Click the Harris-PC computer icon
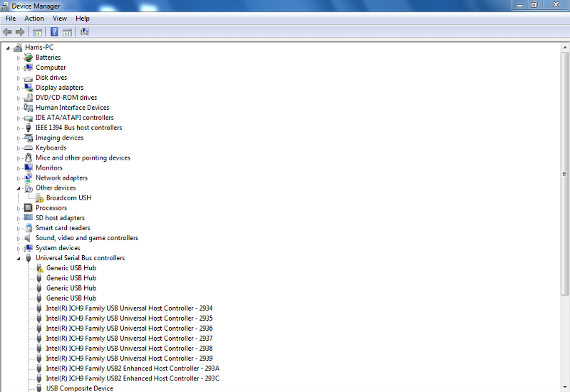This screenshot has width=570, height=392. coord(18,48)
